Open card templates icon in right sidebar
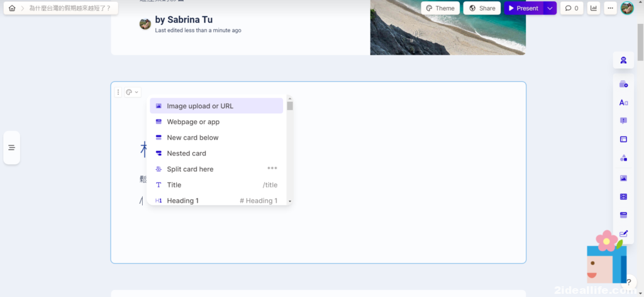The height and width of the screenshot is (297, 644). 623,84
